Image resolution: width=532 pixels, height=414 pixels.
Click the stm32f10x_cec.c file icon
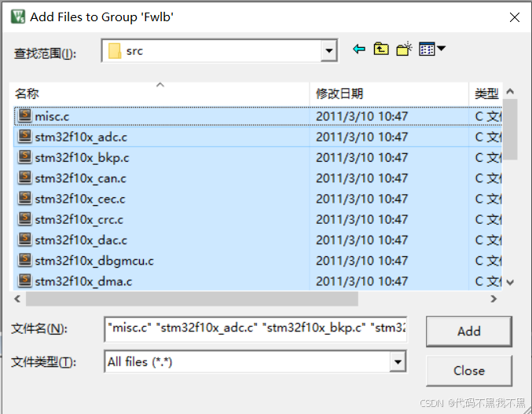[24, 198]
